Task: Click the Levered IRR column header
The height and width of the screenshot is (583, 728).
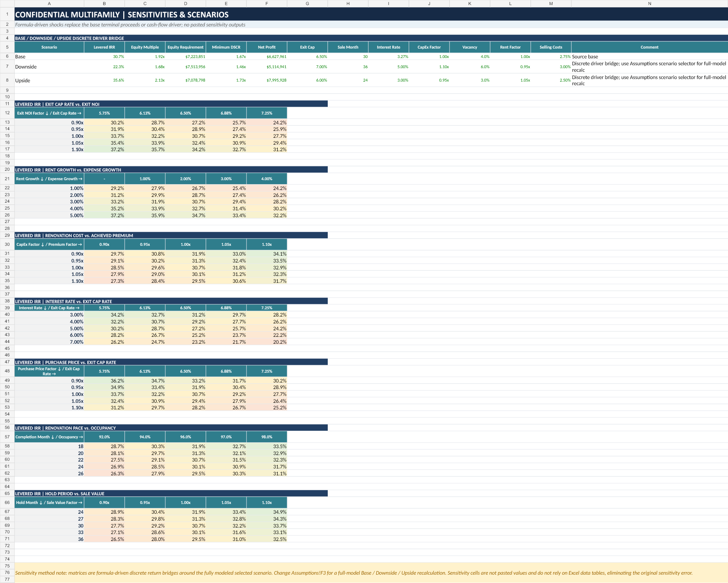Action: pyautogui.click(x=104, y=47)
